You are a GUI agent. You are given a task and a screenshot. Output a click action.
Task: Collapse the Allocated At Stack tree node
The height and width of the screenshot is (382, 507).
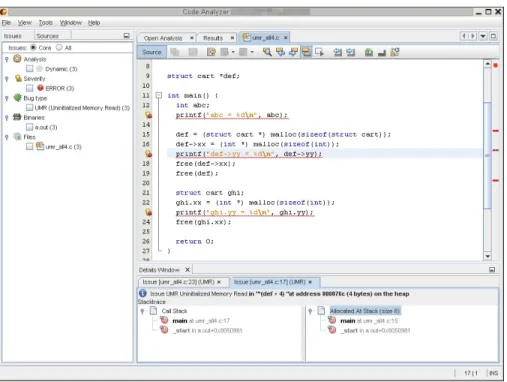pyautogui.click(x=310, y=311)
